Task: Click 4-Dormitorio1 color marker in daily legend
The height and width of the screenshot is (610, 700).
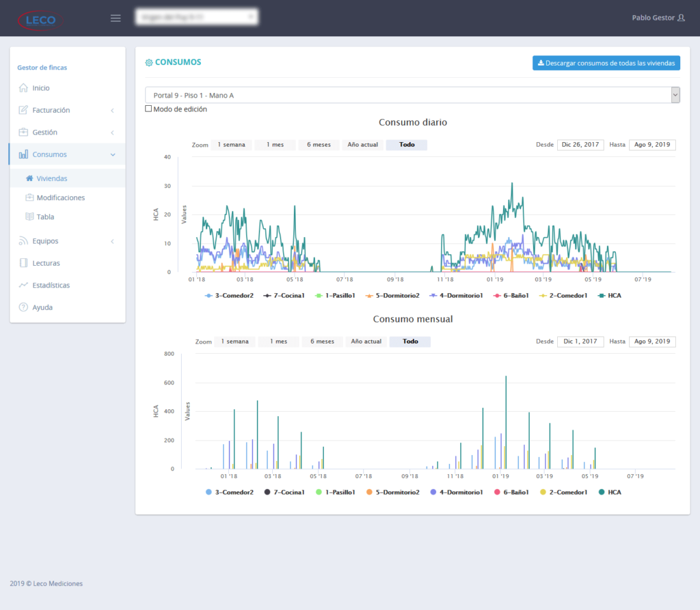Action: point(434,296)
